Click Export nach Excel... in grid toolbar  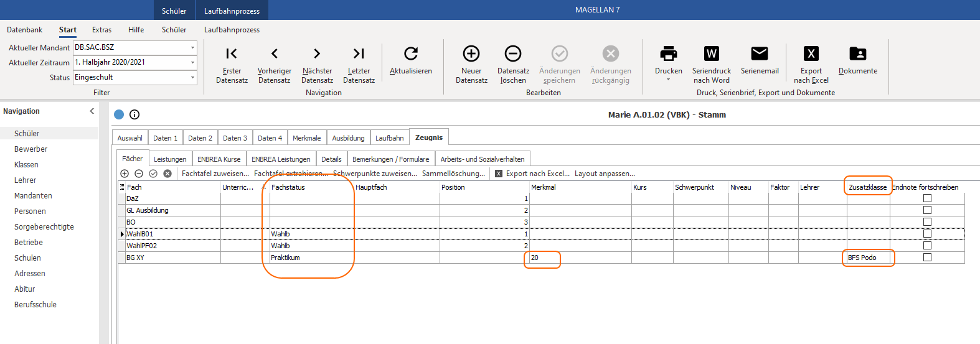click(532, 174)
